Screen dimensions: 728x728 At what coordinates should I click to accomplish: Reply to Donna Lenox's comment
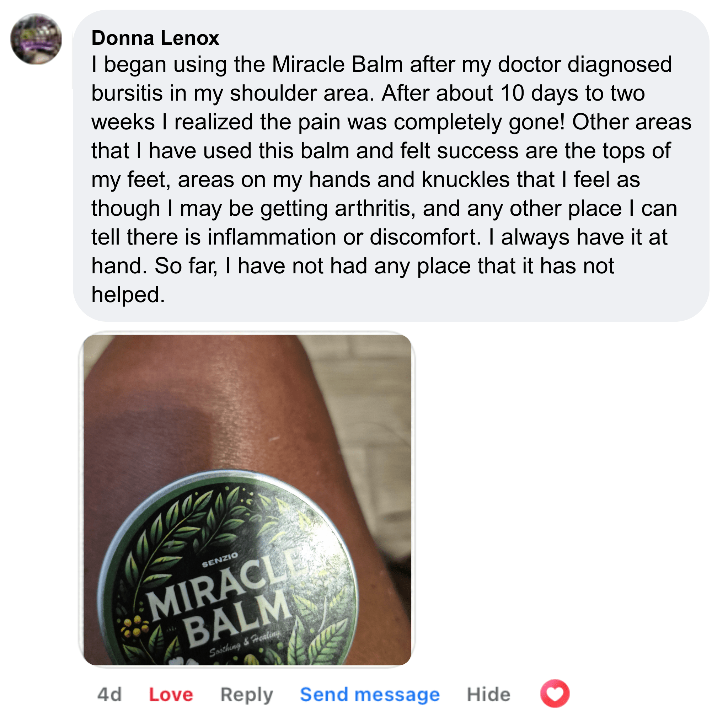[x=247, y=695]
